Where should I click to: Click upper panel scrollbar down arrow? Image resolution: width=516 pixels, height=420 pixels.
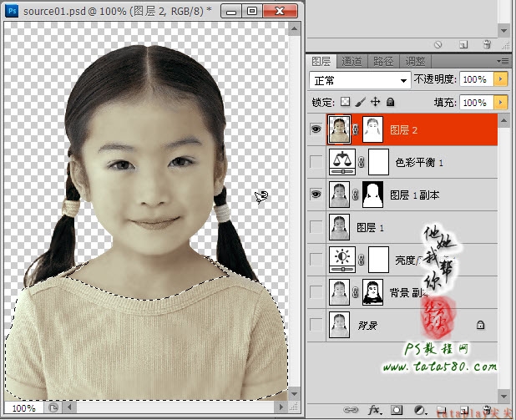pyautogui.click(x=503, y=30)
